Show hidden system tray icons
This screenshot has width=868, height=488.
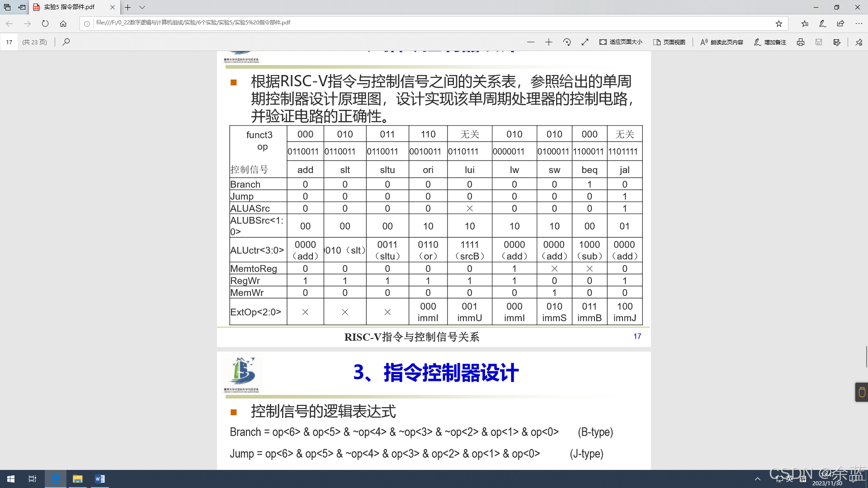pyautogui.click(x=758, y=479)
